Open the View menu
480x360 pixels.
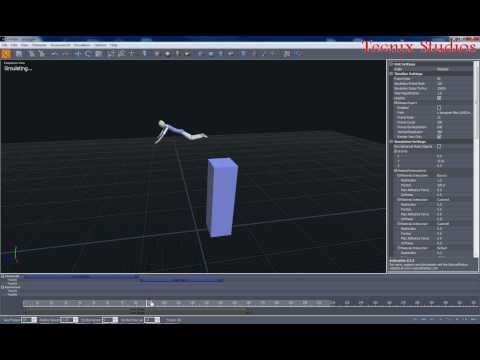tap(25, 45)
